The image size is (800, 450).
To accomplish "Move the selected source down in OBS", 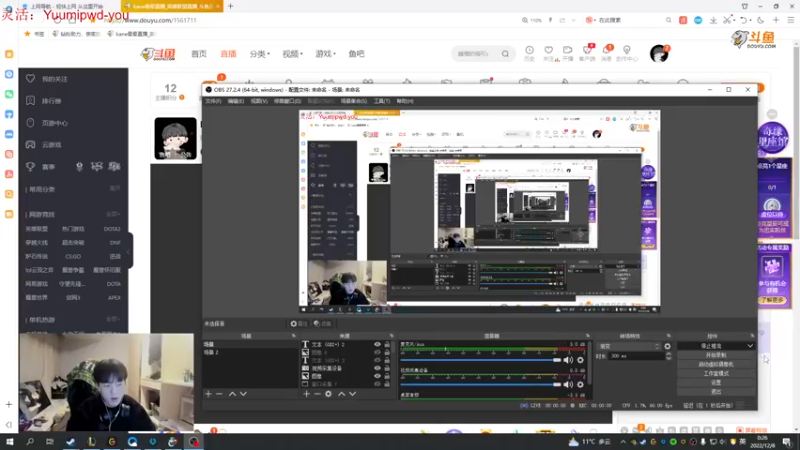I will pyautogui.click(x=353, y=394).
